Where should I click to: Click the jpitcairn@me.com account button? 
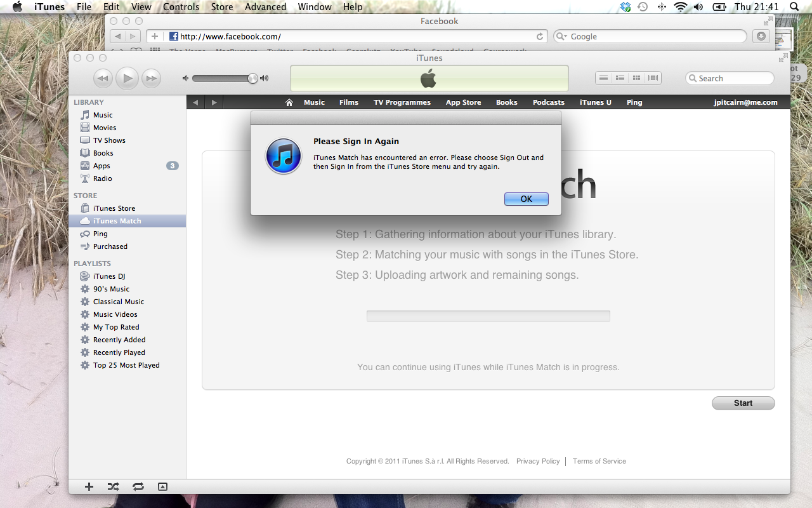coord(745,102)
